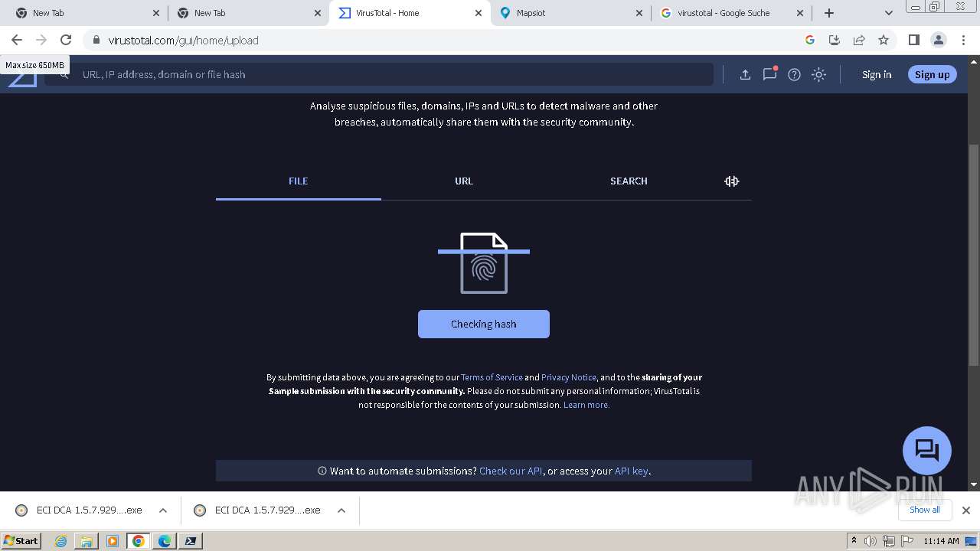This screenshot has width=980, height=551.
Task: Click the install app icon in address bar
Action: [835, 40]
